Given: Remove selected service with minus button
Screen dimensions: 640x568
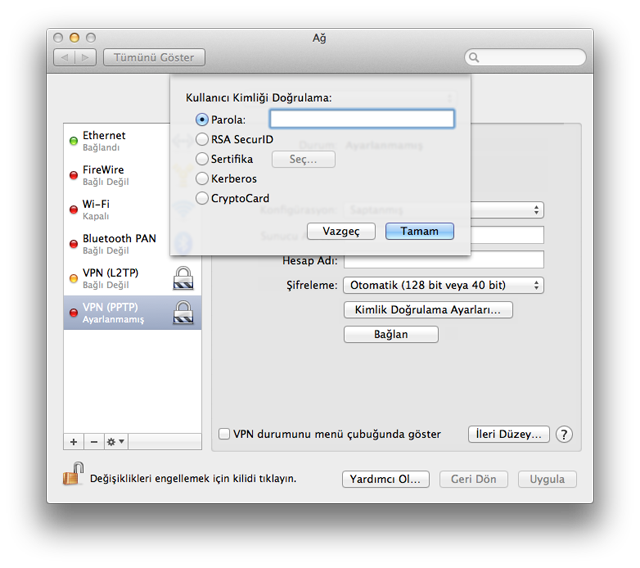Looking at the screenshot, I should point(94,442).
